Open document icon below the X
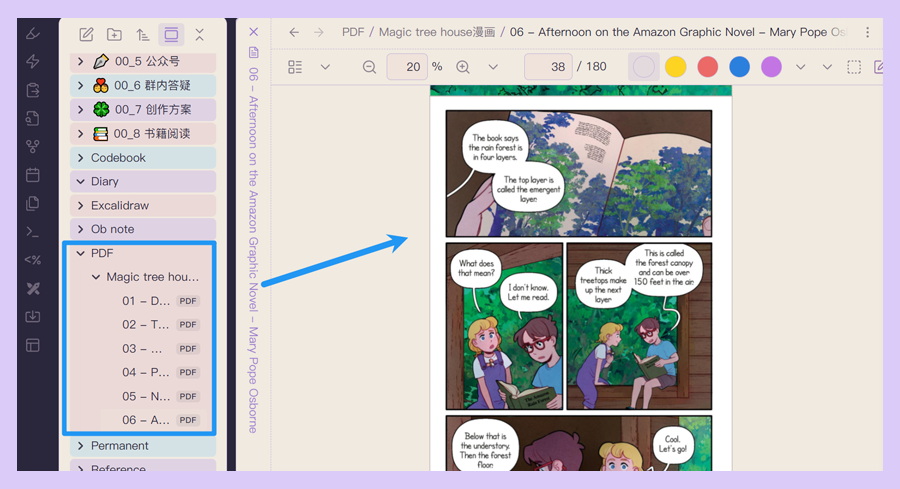Screen dimensions: 900x489 tap(254, 53)
